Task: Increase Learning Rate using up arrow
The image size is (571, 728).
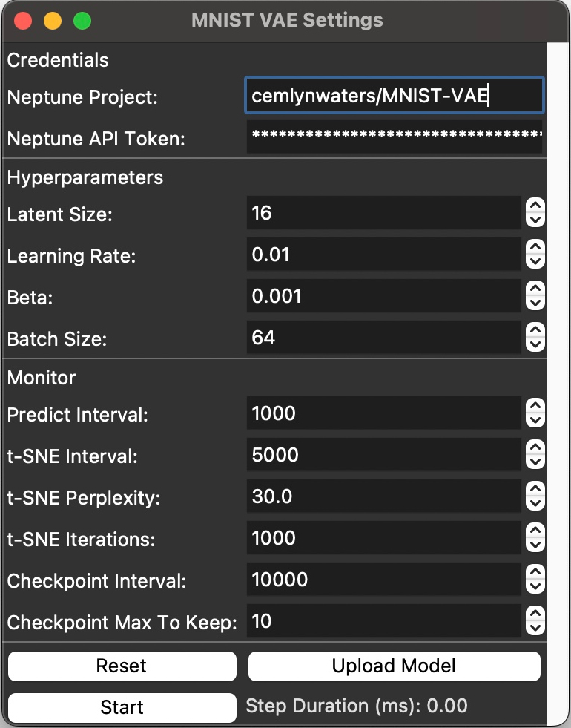Action: 535,247
